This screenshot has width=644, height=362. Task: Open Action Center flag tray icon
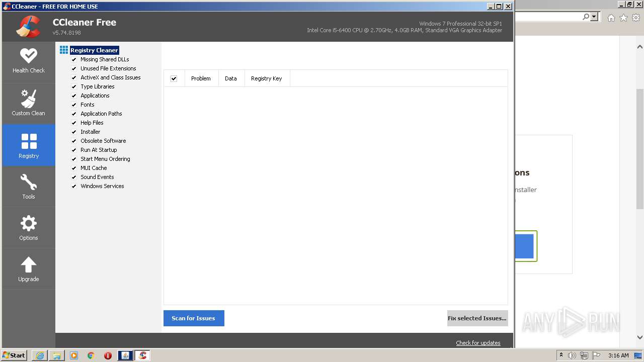(x=596, y=355)
